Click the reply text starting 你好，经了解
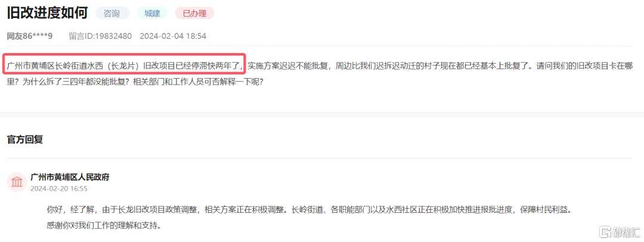 tap(309, 210)
